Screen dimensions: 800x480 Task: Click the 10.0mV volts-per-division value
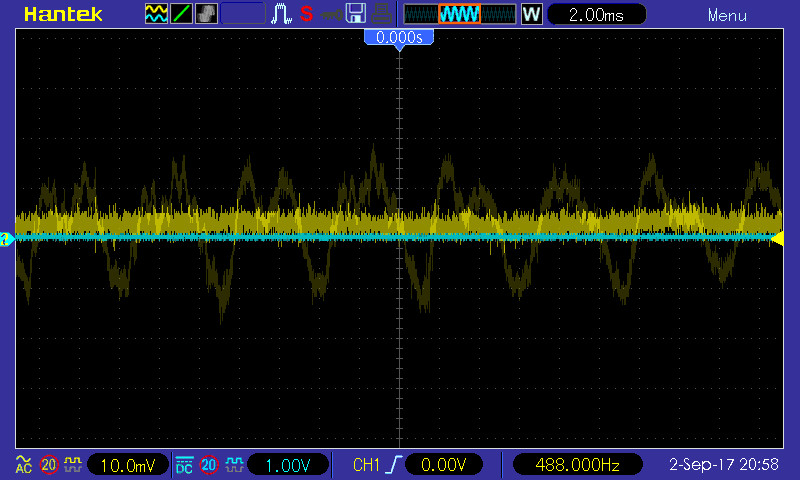[128, 465]
